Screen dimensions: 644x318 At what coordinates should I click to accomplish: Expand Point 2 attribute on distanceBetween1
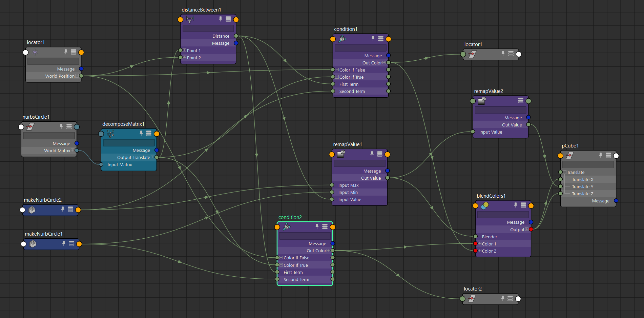(x=185, y=58)
